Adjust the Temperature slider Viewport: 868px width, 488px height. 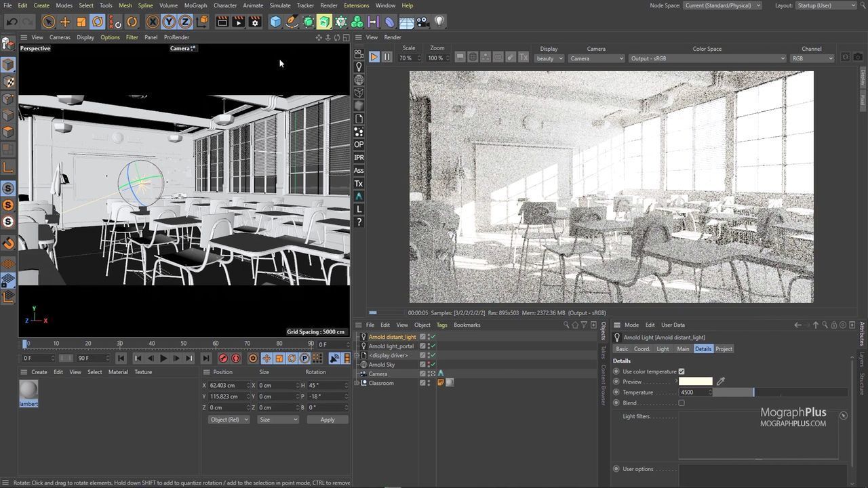tap(753, 392)
